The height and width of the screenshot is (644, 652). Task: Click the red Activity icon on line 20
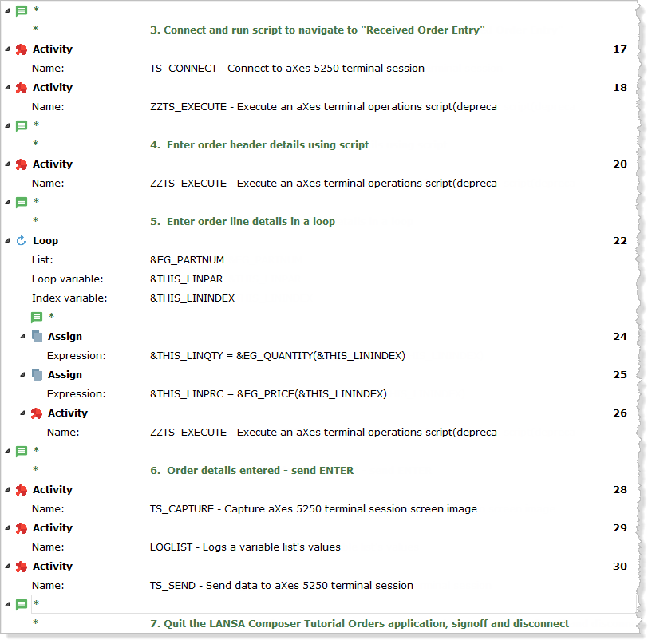(x=22, y=164)
